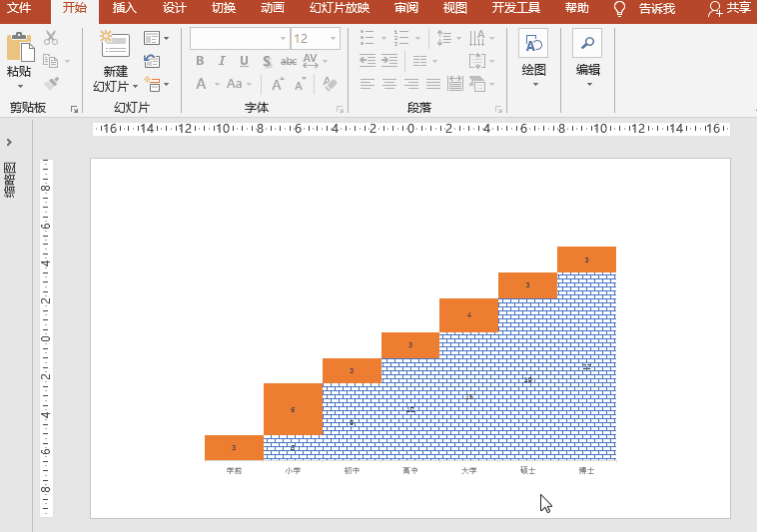Switch to the View (视图) tab
Image resolution: width=757 pixels, height=532 pixels.
(x=454, y=8)
